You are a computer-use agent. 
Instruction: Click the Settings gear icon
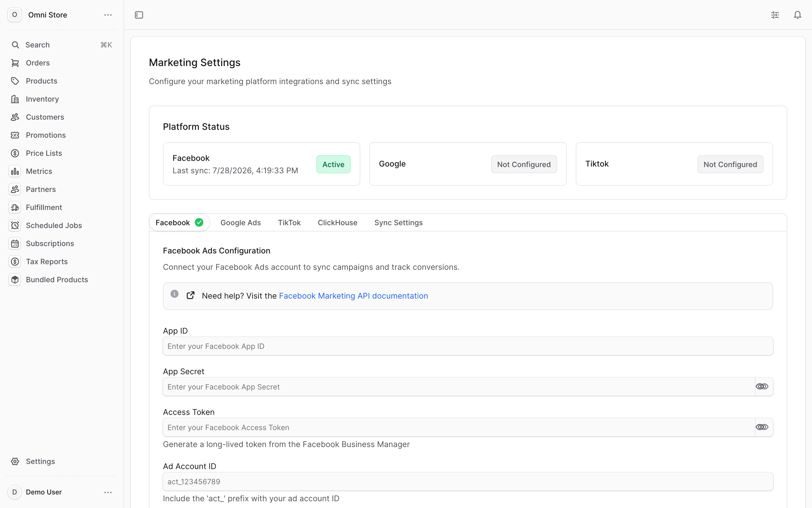point(15,461)
